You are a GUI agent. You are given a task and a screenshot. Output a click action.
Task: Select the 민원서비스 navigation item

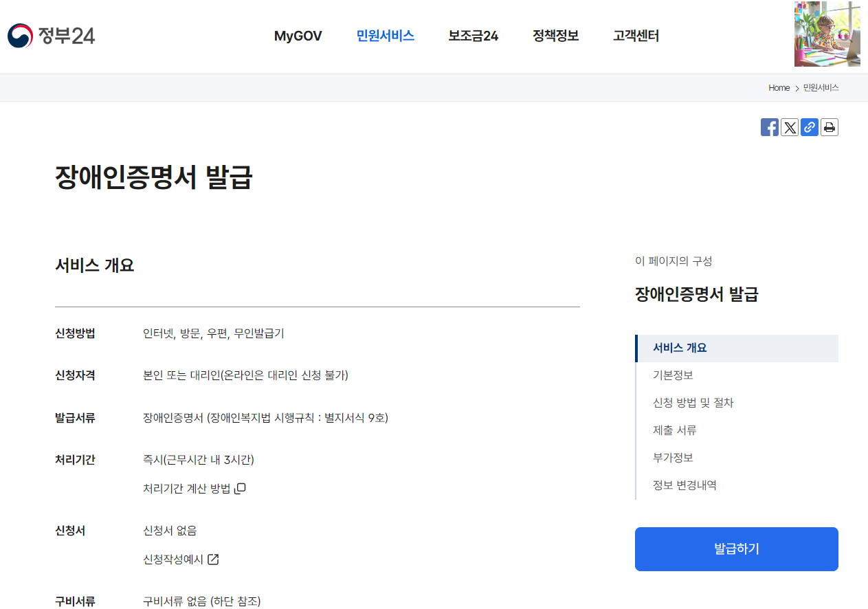pyautogui.click(x=385, y=36)
